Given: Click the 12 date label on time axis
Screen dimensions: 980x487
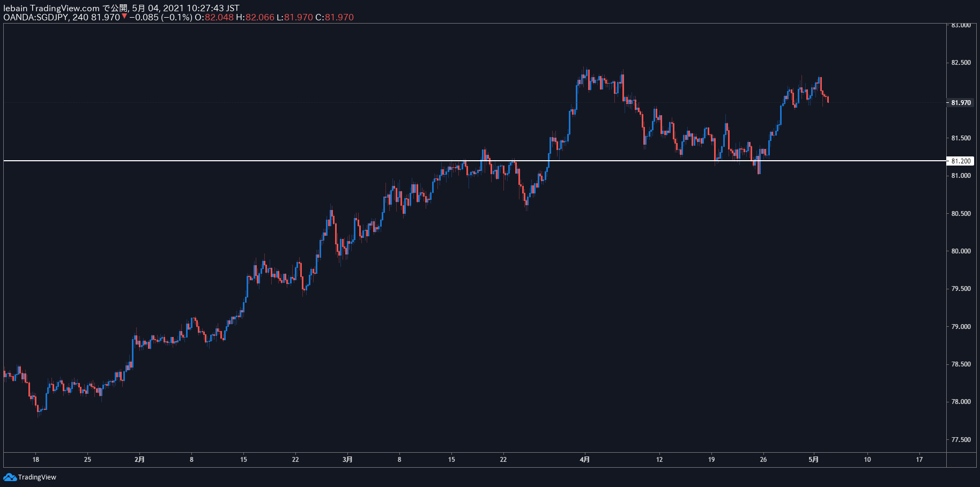Looking at the screenshot, I should click(659, 459).
